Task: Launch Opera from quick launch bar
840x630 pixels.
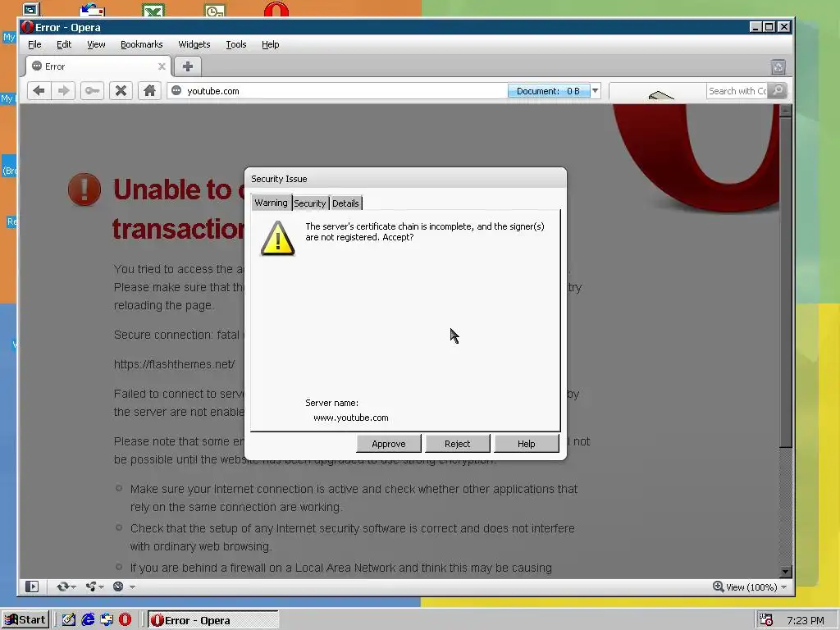Action: click(125, 620)
